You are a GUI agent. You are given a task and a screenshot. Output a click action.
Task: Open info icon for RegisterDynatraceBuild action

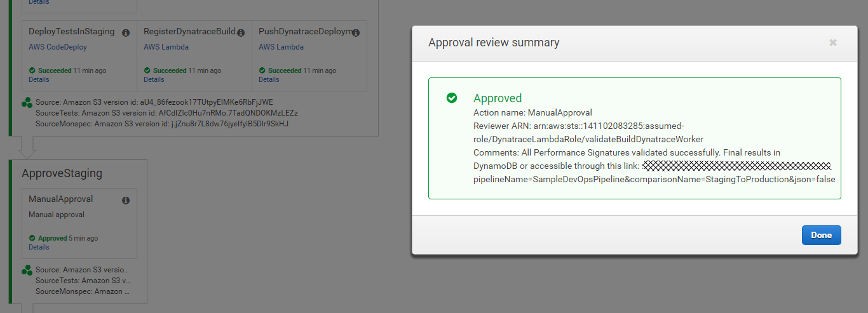click(x=241, y=32)
